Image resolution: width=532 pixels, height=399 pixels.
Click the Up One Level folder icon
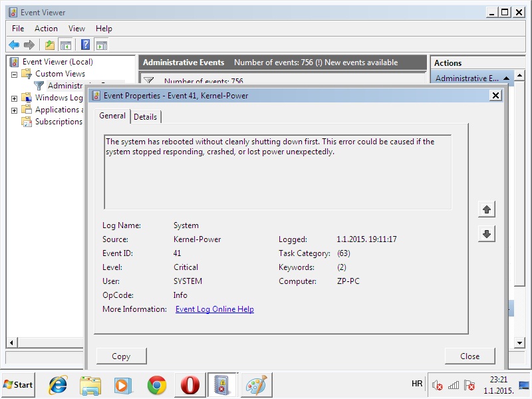[x=50, y=45]
